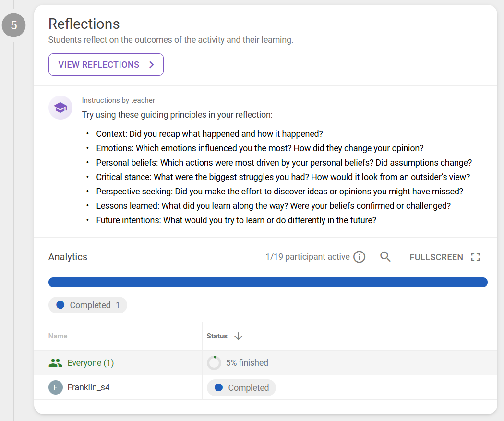
Task: Click the fullscreen expand corners icon
Action: tap(475, 257)
